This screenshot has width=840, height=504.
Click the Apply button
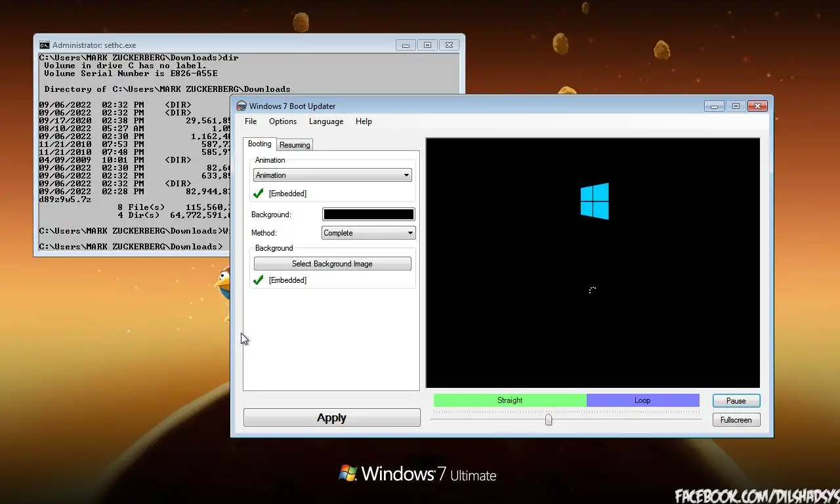332,418
